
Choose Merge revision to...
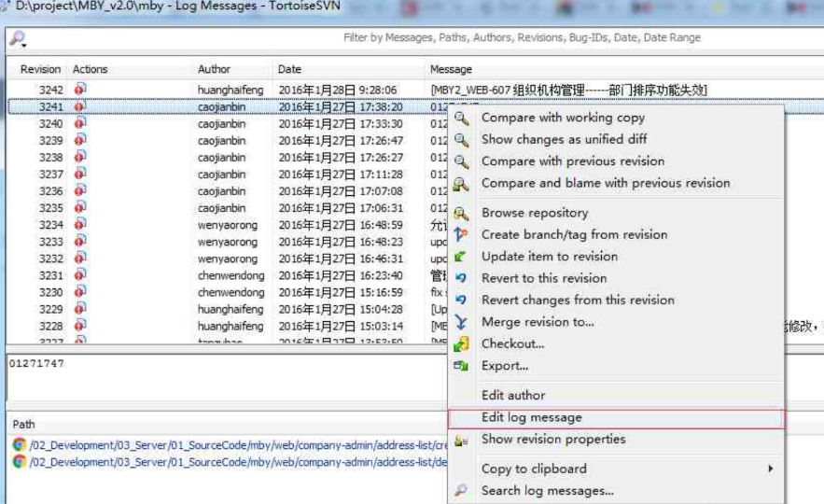coord(538,322)
